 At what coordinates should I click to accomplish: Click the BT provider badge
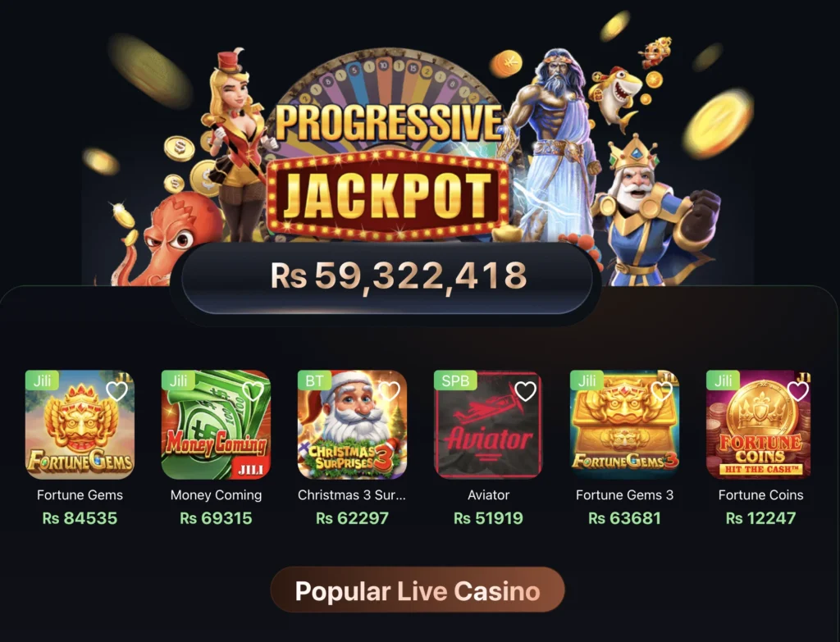click(314, 380)
